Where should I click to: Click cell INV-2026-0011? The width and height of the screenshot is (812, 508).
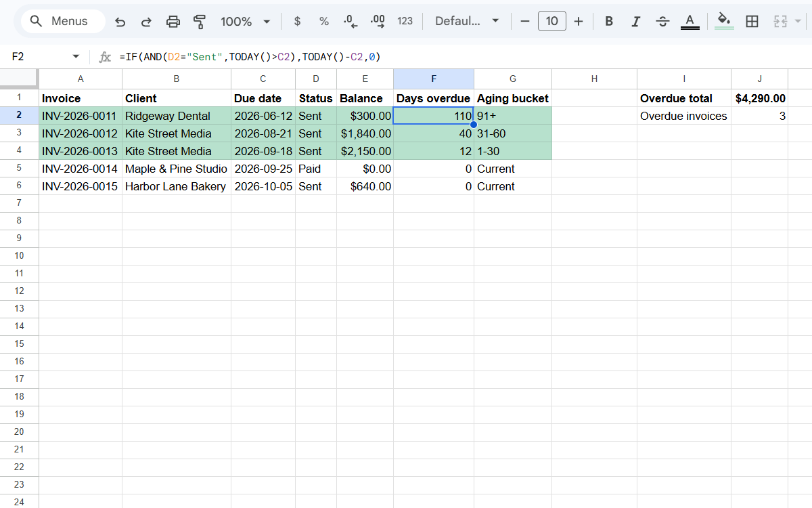[81, 116]
